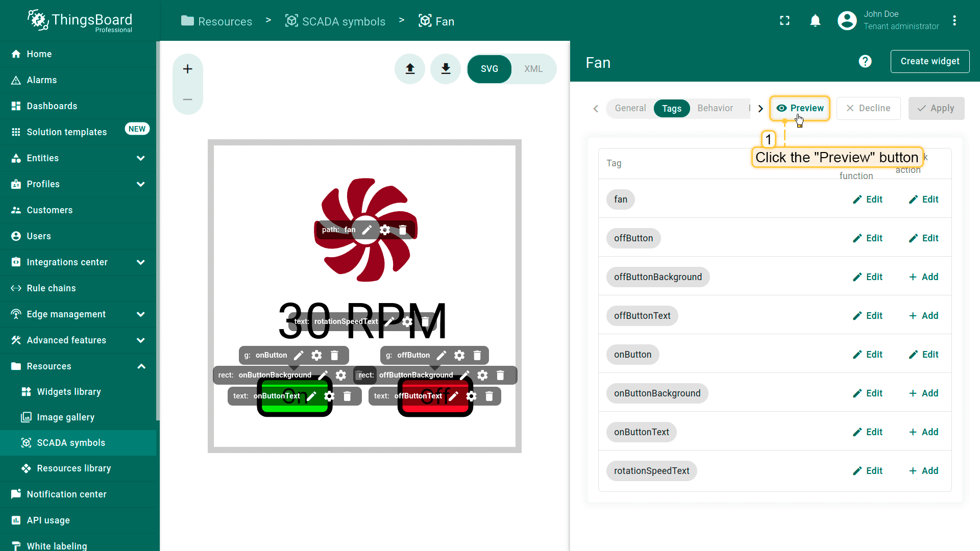980x551 pixels.
Task: Click the red Off button background in canvas
Action: click(x=435, y=409)
